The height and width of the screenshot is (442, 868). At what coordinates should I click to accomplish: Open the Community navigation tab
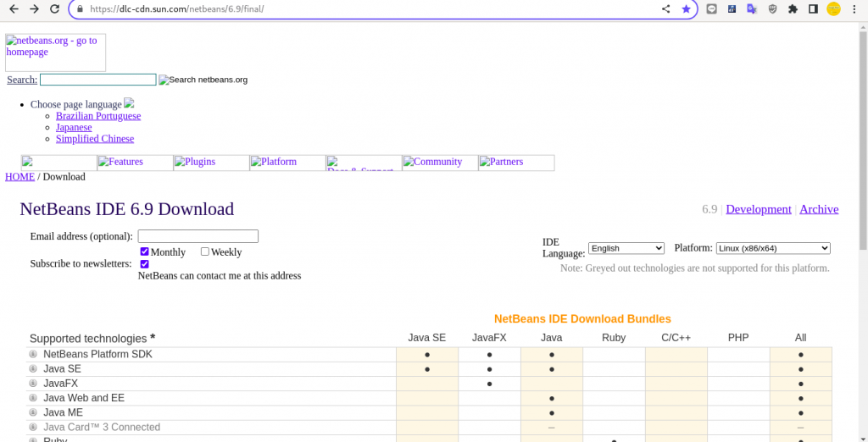pyautogui.click(x=441, y=163)
